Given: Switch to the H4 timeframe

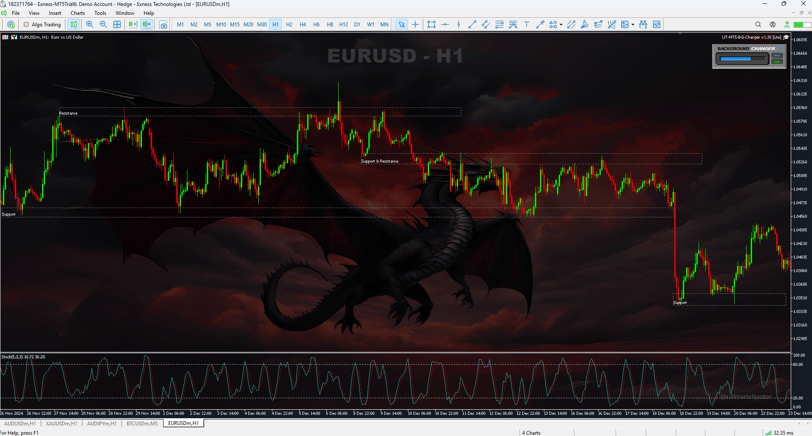Looking at the screenshot, I should point(302,24).
